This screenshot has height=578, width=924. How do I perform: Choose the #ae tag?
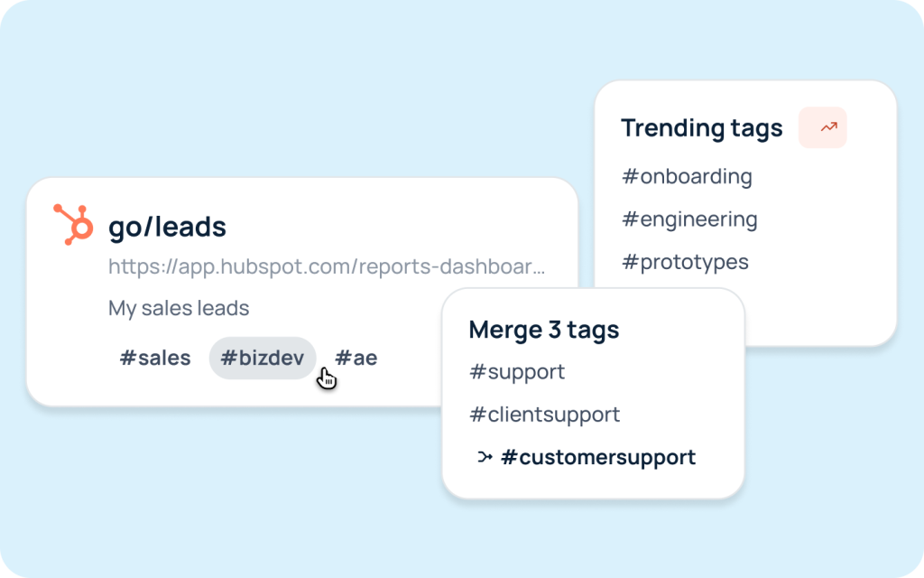356,358
